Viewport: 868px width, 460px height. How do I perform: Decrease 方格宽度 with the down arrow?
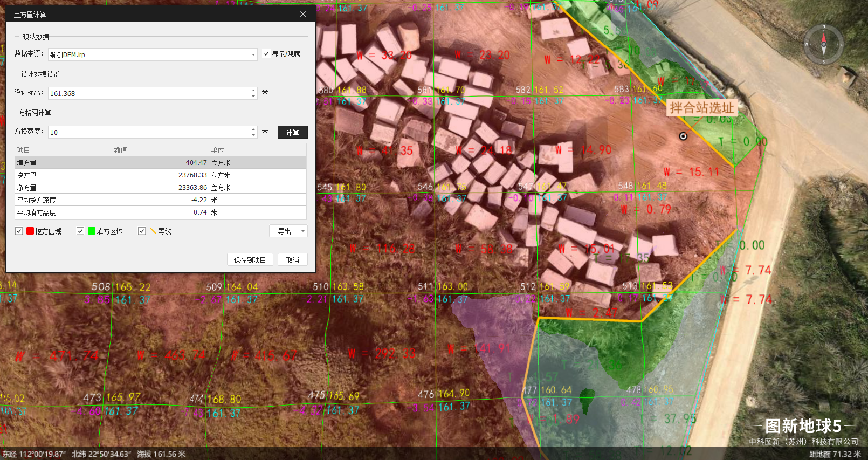[253, 135]
